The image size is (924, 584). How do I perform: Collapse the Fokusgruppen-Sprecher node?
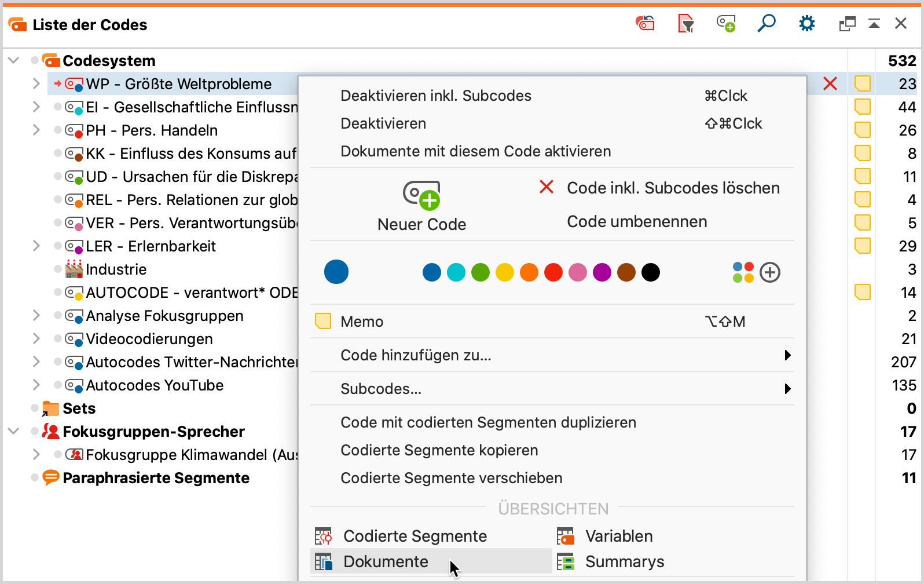click(x=14, y=431)
